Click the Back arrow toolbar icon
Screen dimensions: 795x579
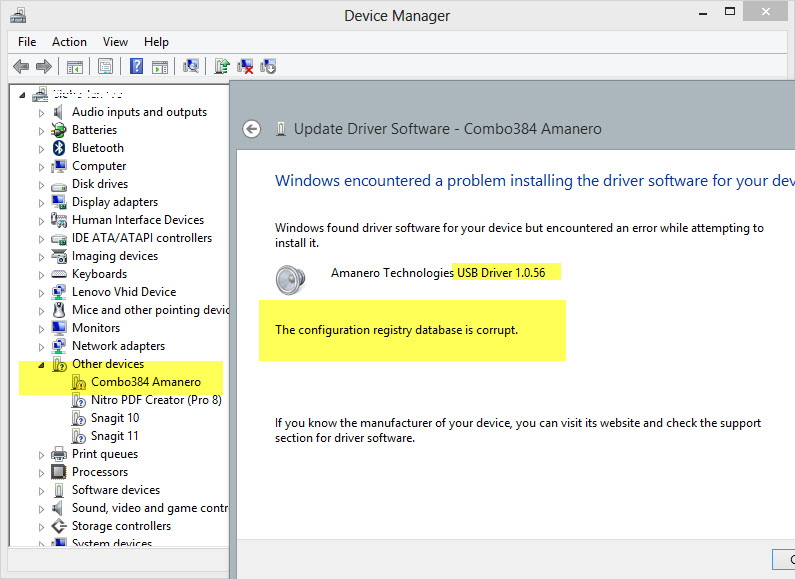pos(21,66)
